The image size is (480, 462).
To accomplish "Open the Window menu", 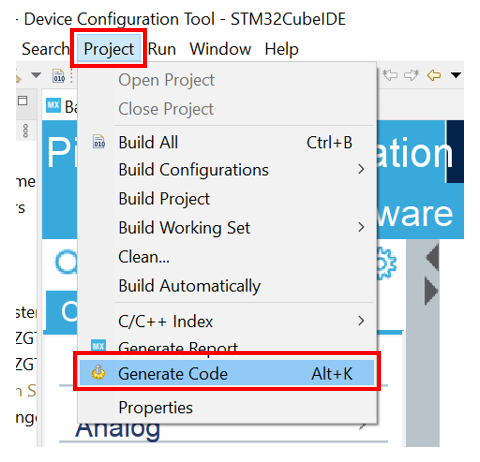I will 220,49.
